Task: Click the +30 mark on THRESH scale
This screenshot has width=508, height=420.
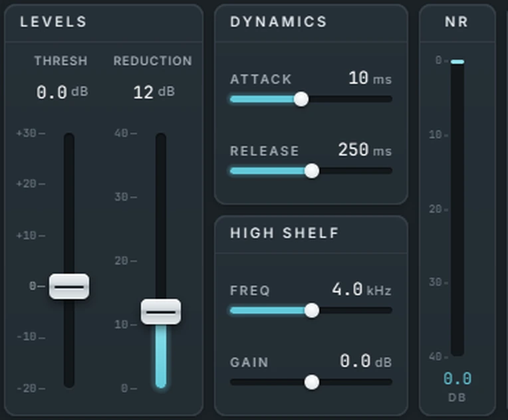Action: [31, 133]
